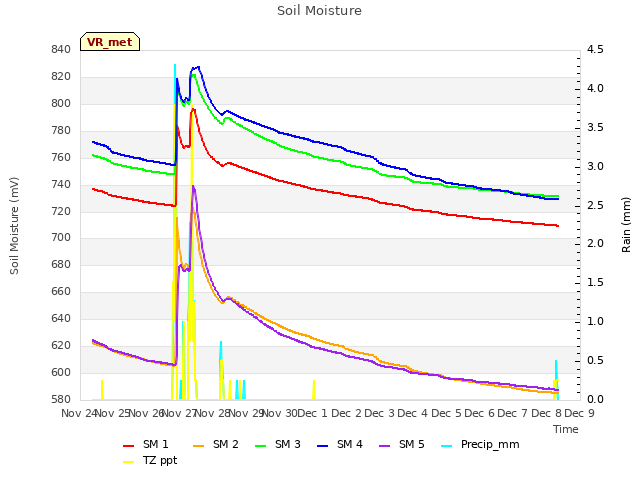Click the Soil Moisture (mV) axis label
The image size is (640, 480).
click(14, 226)
